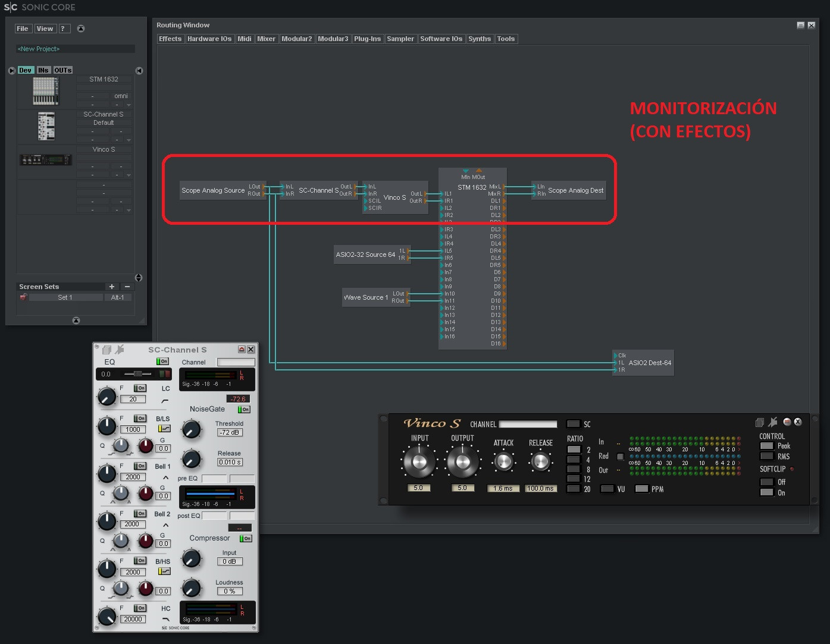Open the Vinco S device thumbnail
Image resolution: width=830 pixels, height=644 pixels.
46,160
